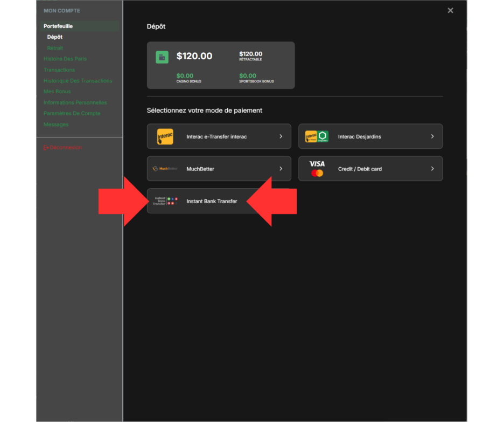Viewport: 504px width, 422px height.
Task: Click the Interac Desjardins logo icon
Action: (317, 136)
